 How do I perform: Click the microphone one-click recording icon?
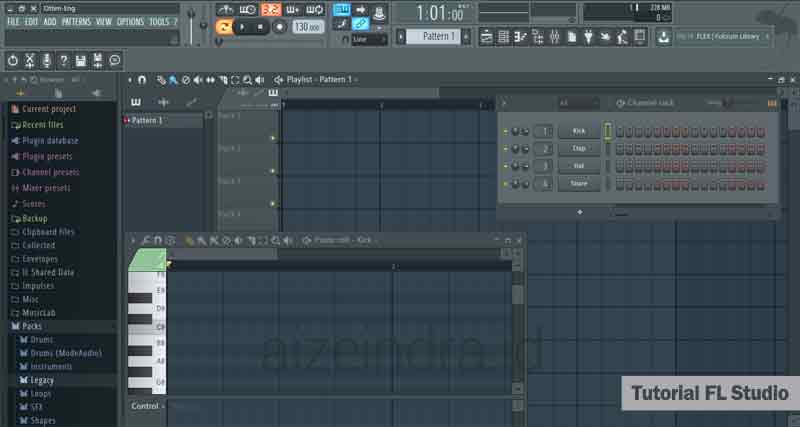(46, 61)
